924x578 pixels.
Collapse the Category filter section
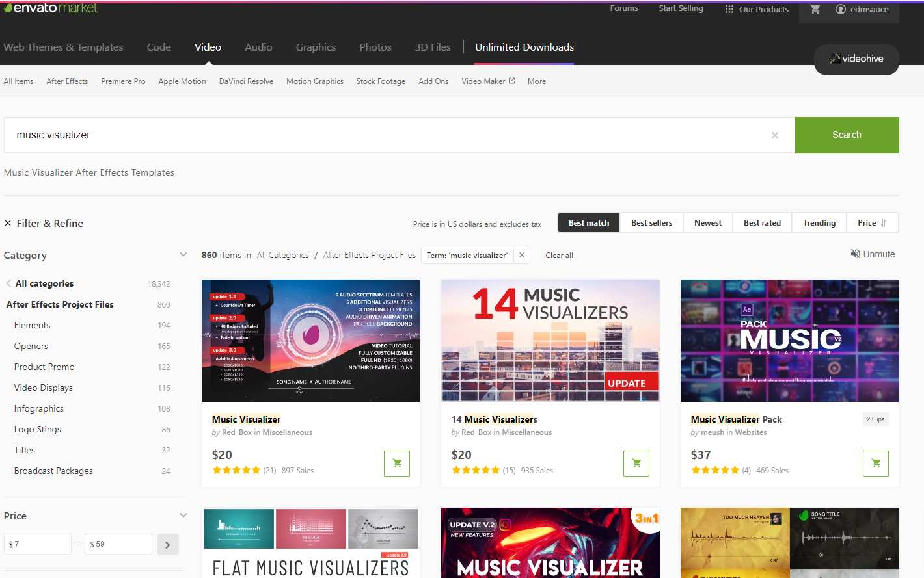[183, 255]
